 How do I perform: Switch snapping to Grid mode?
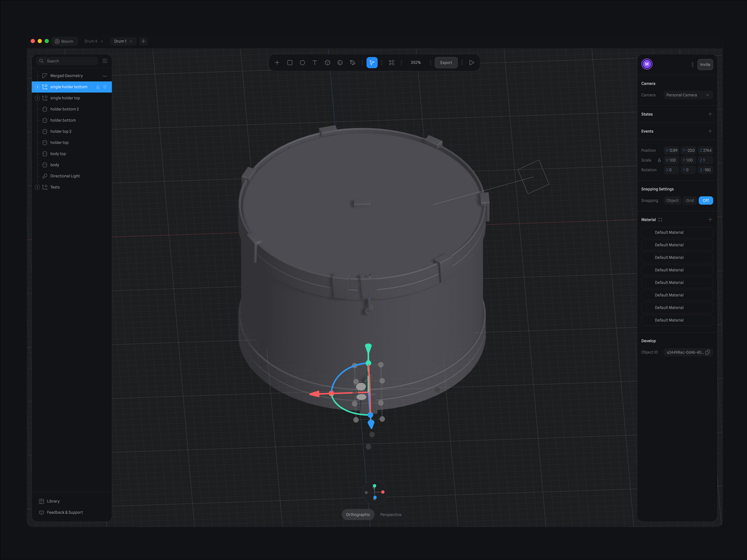click(x=689, y=200)
